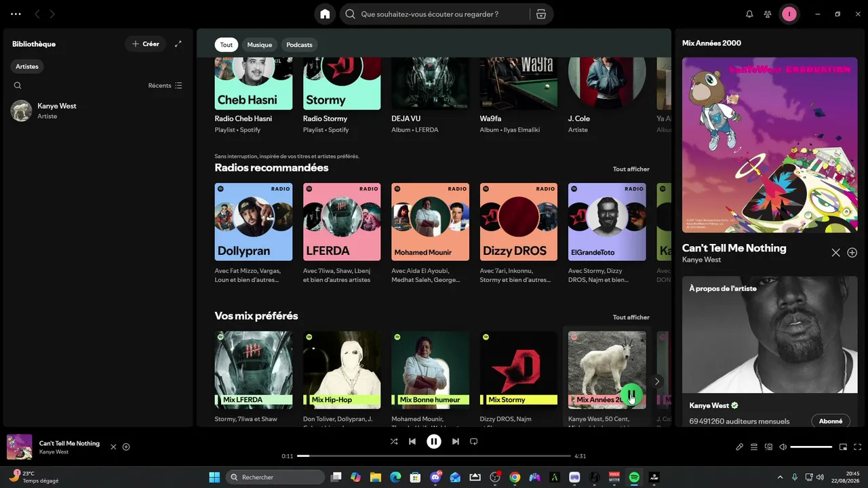
Task: Toggle shuffle mode
Action: tap(394, 441)
